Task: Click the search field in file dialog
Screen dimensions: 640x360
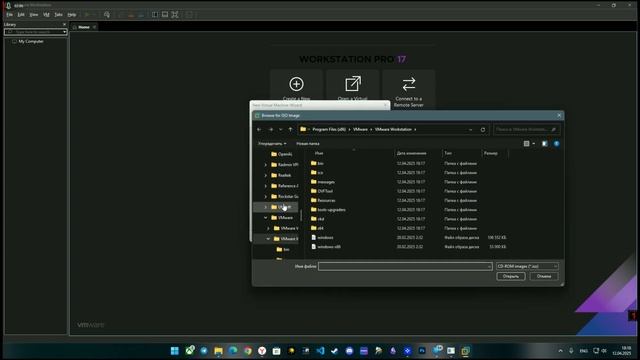Action: (526, 129)
